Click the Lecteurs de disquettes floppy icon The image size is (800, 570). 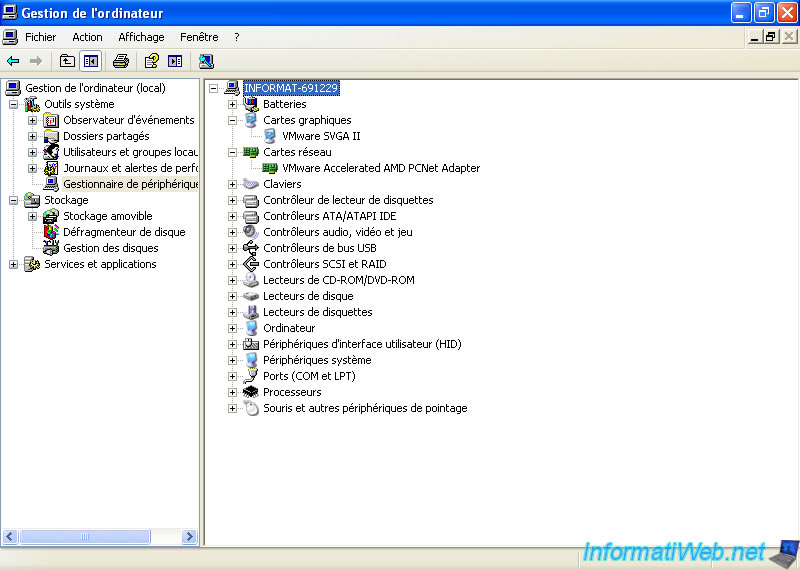[251, 312]
